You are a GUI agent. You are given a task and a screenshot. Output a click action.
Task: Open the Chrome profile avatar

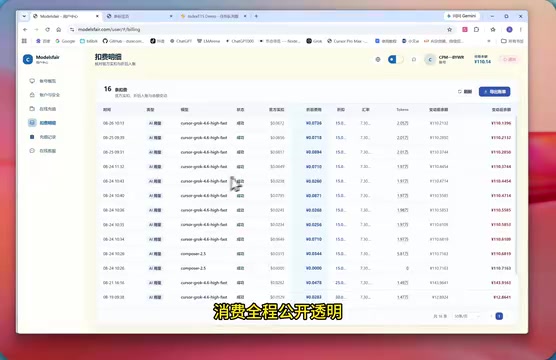(x=509, y=29)
